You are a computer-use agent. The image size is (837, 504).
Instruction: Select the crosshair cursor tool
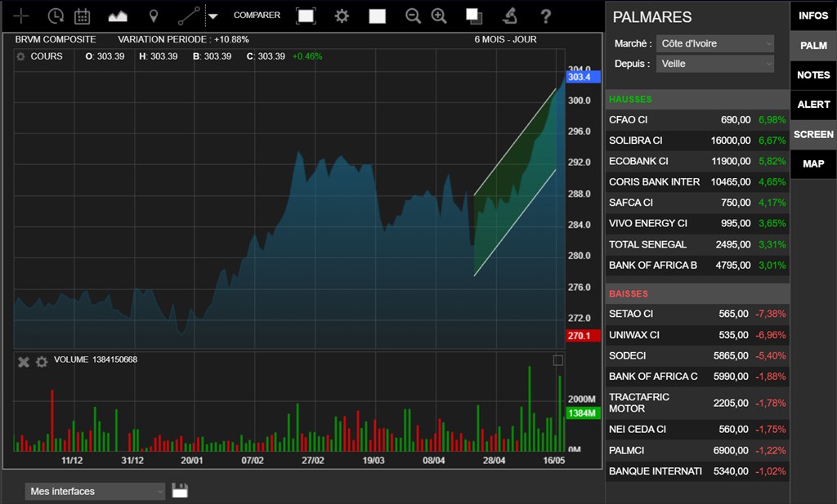tap(20, 16)
